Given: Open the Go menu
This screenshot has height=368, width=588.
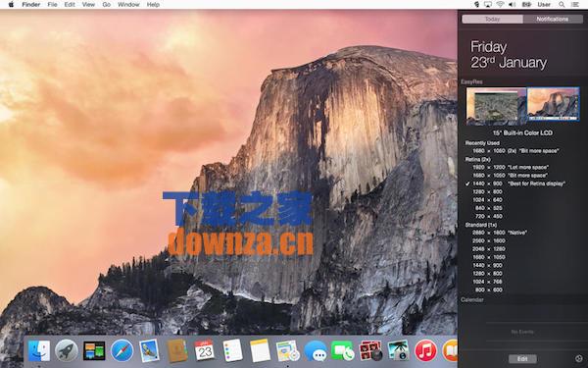Looking at the screenshot, I should click(107, 5).
